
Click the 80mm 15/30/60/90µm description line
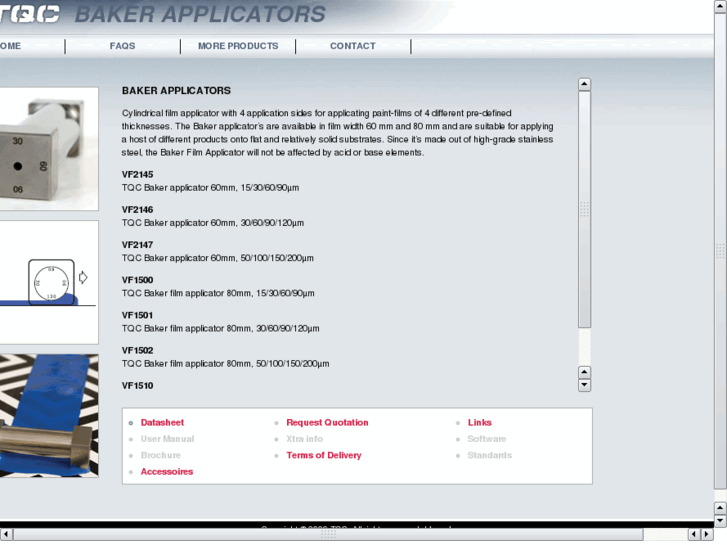coord(218,294)
